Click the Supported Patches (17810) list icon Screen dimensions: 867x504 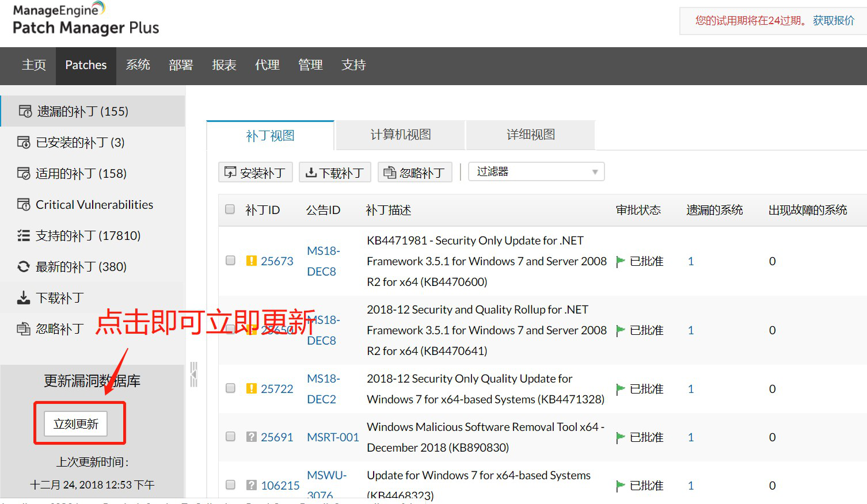pos(24,235)
